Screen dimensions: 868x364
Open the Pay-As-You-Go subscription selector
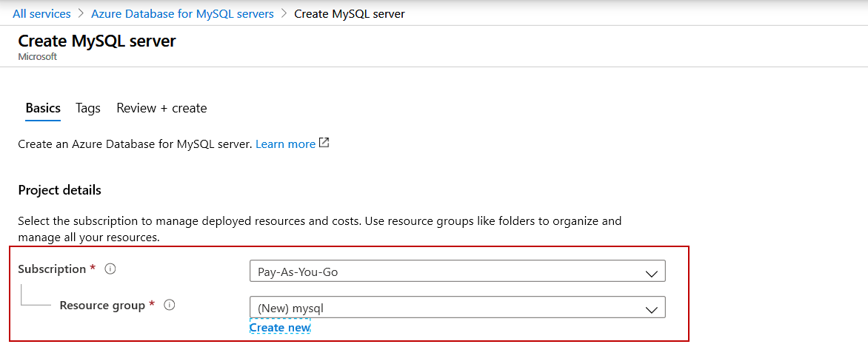click(456, 272)
